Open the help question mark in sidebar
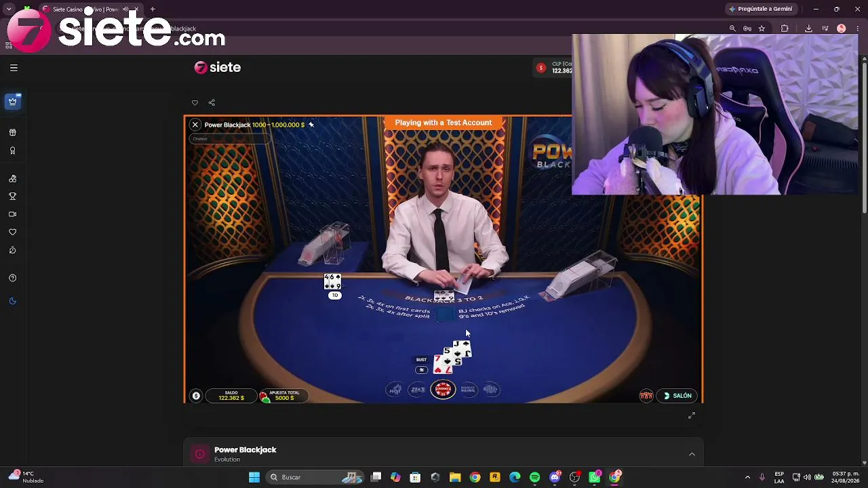This screenshot has height=488, width=868. pyautogui.click(x=13, y=278)
